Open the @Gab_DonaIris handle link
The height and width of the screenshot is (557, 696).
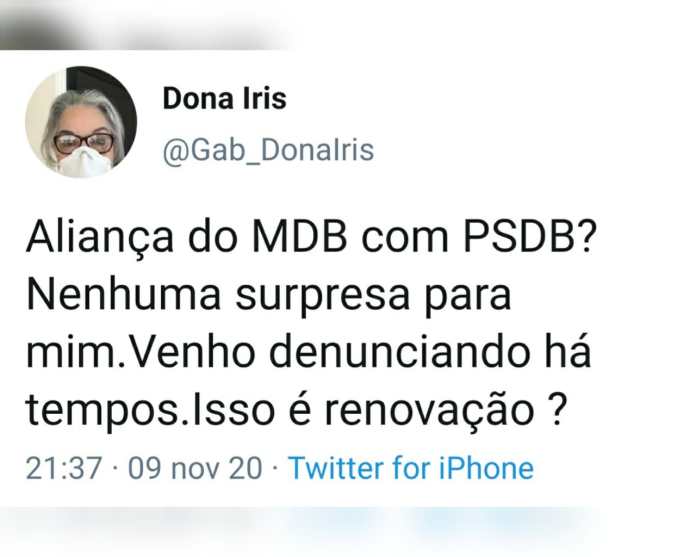[x=268, y=150]
